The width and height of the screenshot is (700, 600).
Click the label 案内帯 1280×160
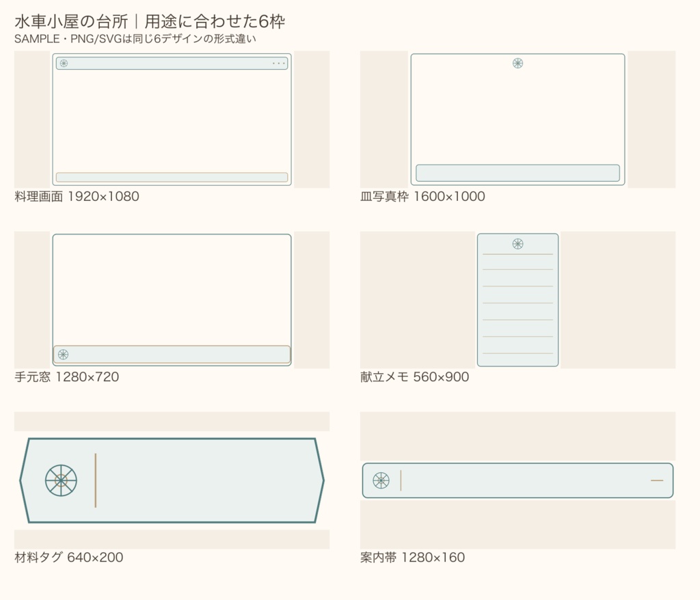412,557
